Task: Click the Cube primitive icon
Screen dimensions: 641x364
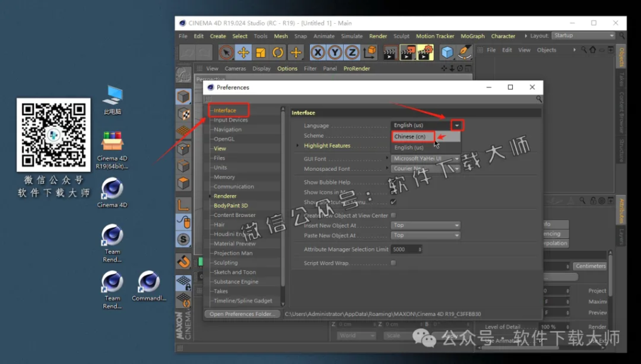Action: click(448, 53)
